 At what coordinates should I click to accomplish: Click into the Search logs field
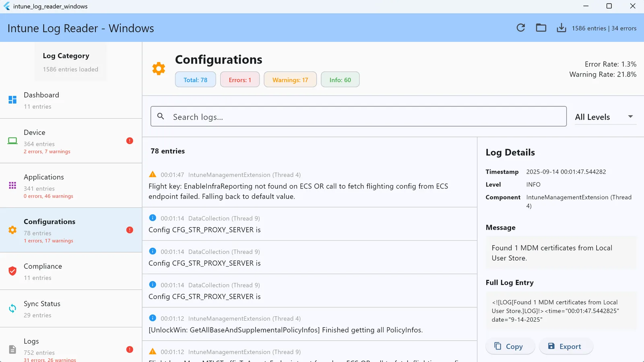(359, 116)
